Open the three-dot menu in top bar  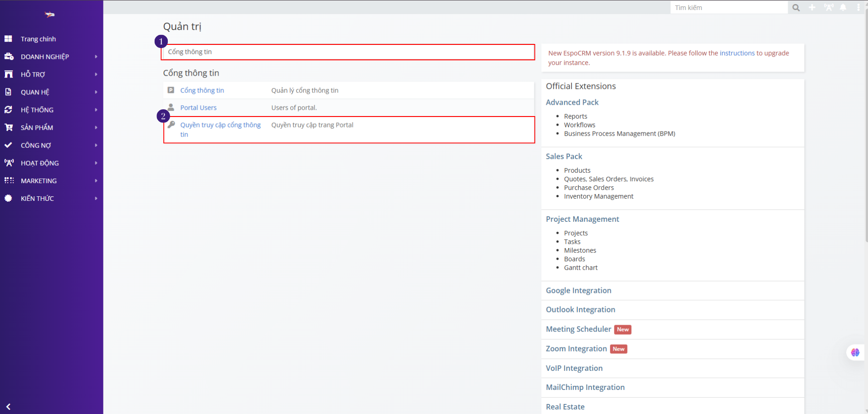tap(858, 8)
